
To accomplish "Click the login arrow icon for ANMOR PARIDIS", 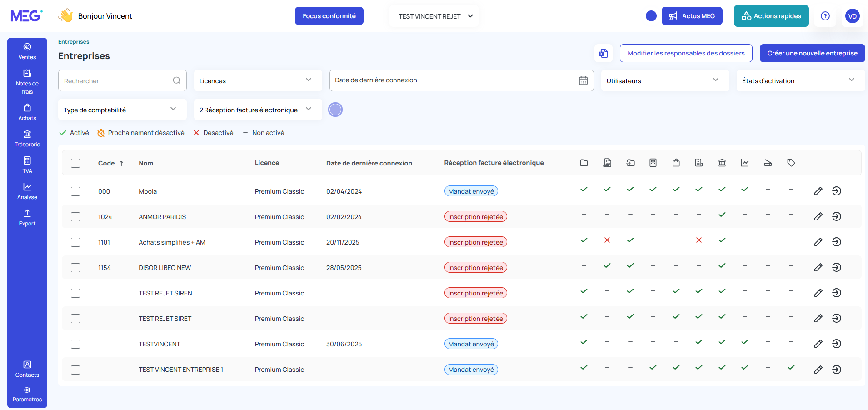I will (x=837, y=217).
